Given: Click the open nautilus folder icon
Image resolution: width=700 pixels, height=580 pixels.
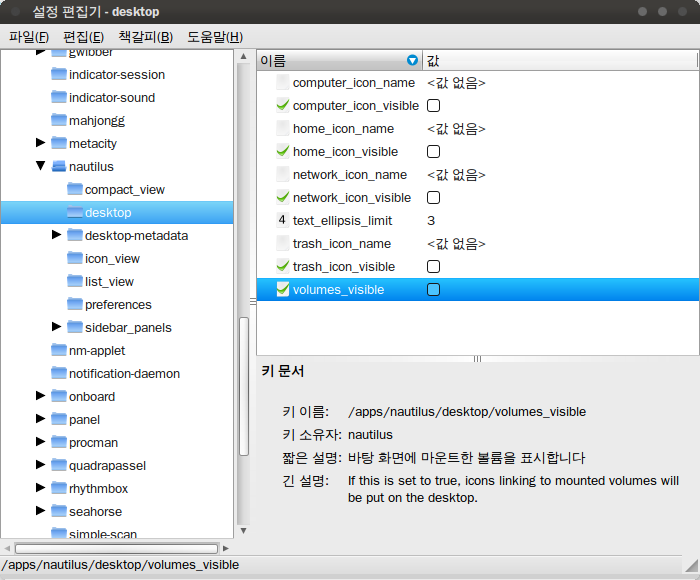Looking at the screenshot, I should click(x=59, y=167).
